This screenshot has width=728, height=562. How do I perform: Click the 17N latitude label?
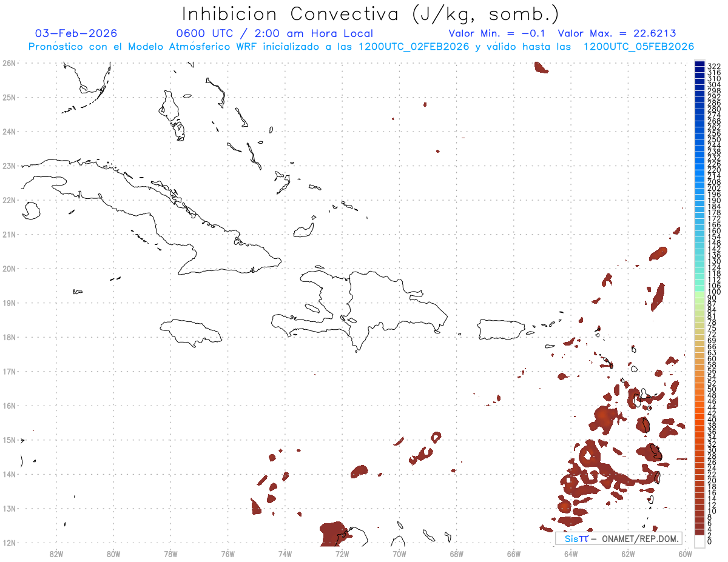point(9,371)
